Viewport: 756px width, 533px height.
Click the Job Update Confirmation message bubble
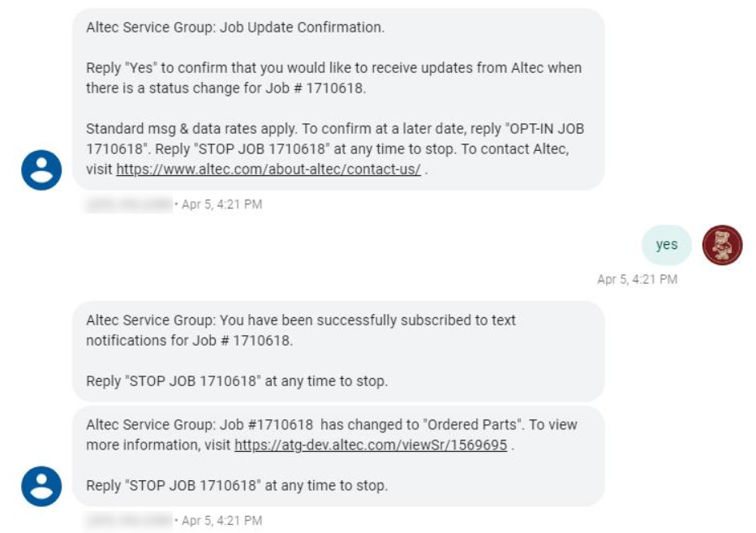point(338,99)
